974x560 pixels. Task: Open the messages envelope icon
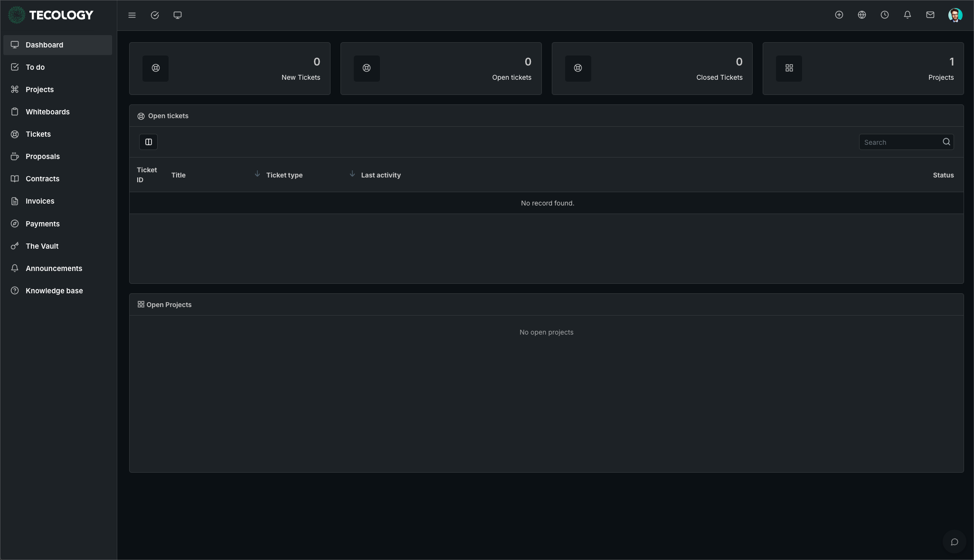pyautogui.click(x=930, y=15)
